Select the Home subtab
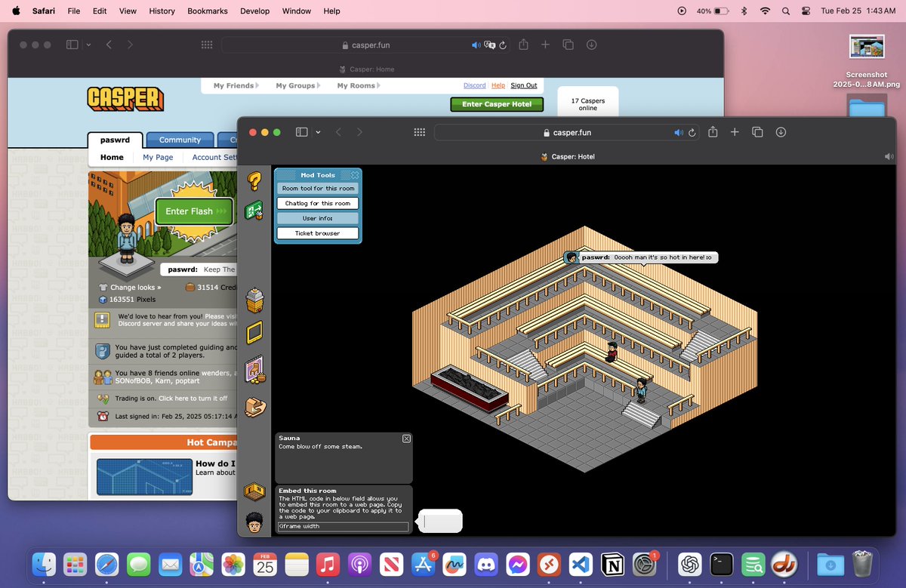906x588 pixels. (112, 157)
